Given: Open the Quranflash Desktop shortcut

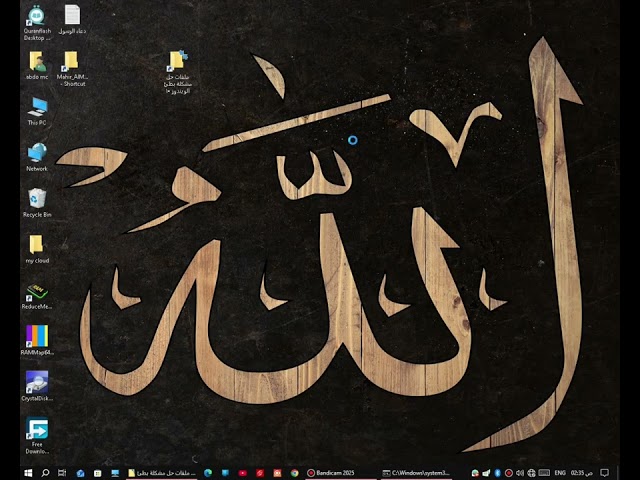Looking at the screenshot, I should 37,22.
